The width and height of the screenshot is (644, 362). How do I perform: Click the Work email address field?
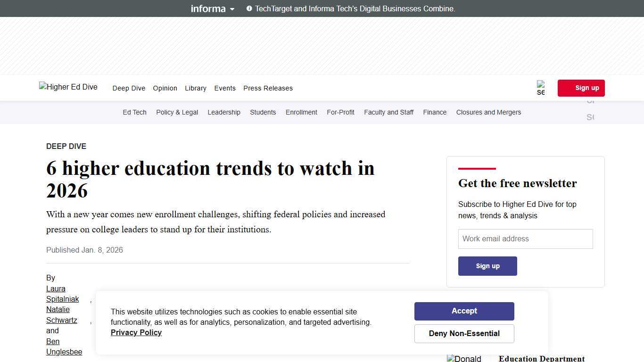point(525,239)
